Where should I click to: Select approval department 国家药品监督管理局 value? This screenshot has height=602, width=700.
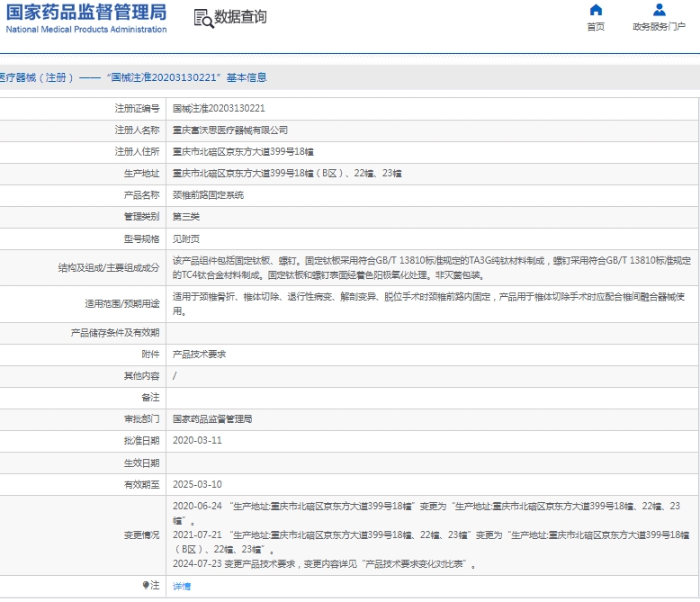pos(212,419)
